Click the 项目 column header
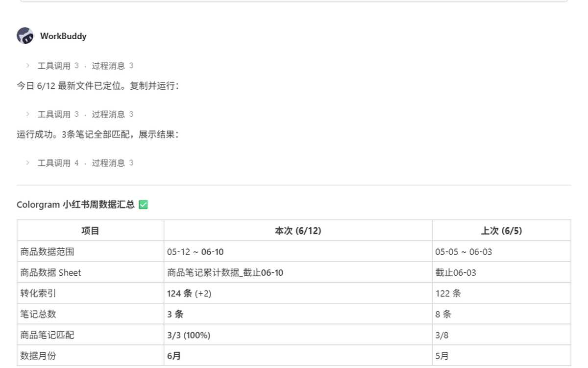588x368 pixels. click(90, 231)
